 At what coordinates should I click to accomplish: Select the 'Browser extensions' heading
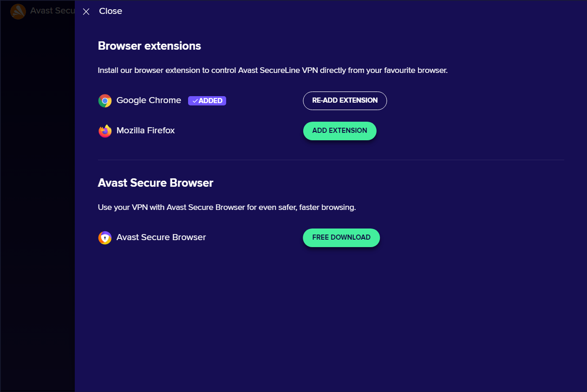click(x=150, y=46)
